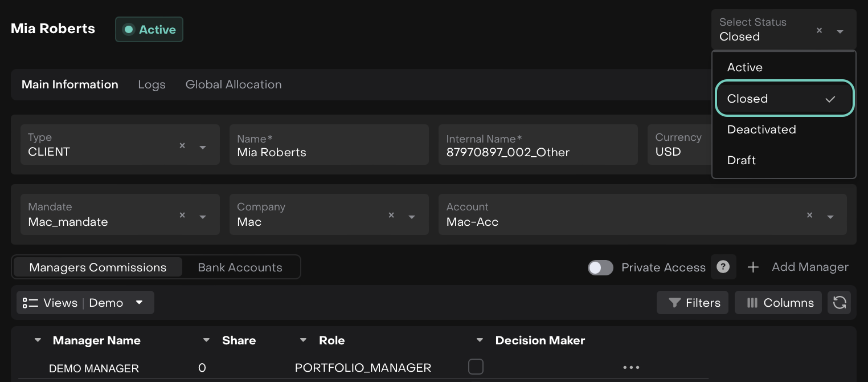Open the three-dot menu for DEMO MANAGER
868x382 pixels.
click(631, 368)
